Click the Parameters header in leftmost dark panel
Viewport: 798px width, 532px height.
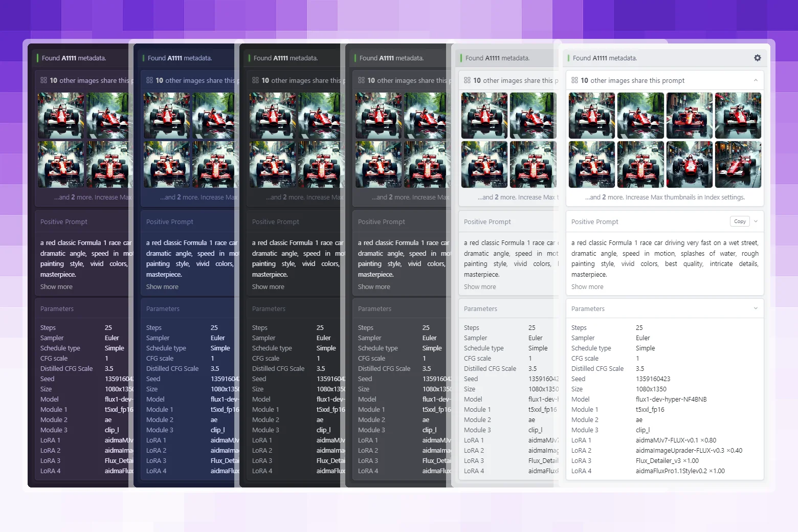coord(57,308)
